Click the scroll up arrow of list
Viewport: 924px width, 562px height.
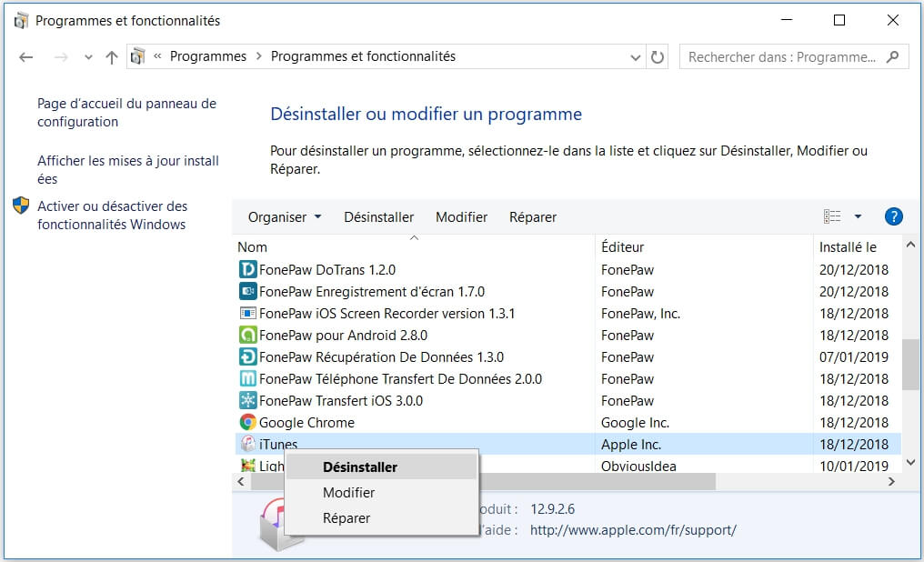910,245
